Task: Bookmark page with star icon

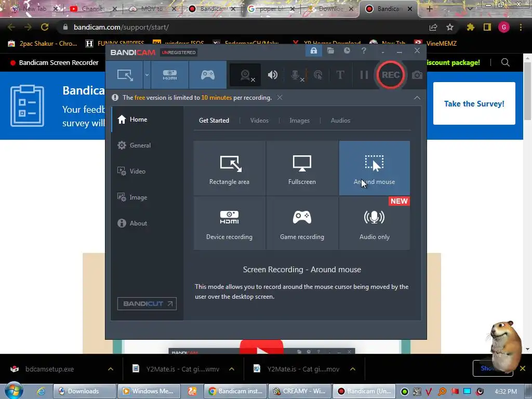Action: click(450, 27)
